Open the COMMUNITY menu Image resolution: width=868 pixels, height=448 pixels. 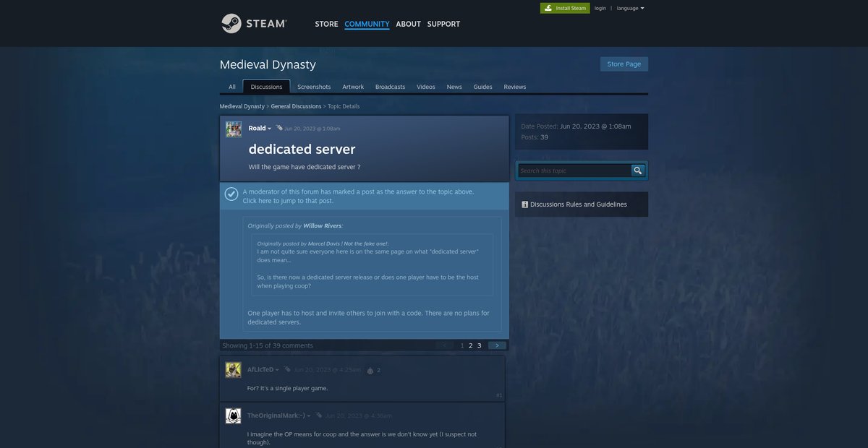[367, 24]
